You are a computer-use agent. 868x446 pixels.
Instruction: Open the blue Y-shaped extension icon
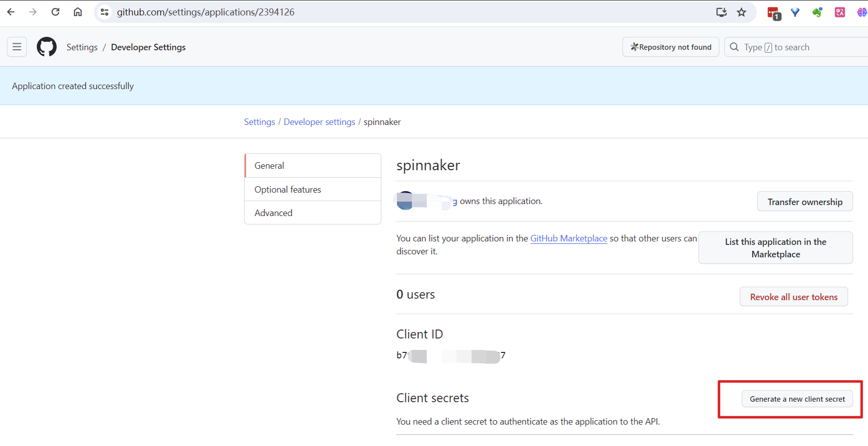795,12
